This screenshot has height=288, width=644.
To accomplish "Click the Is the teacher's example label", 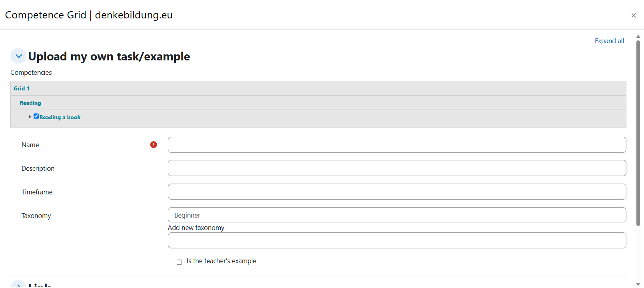I will (221, 261).
